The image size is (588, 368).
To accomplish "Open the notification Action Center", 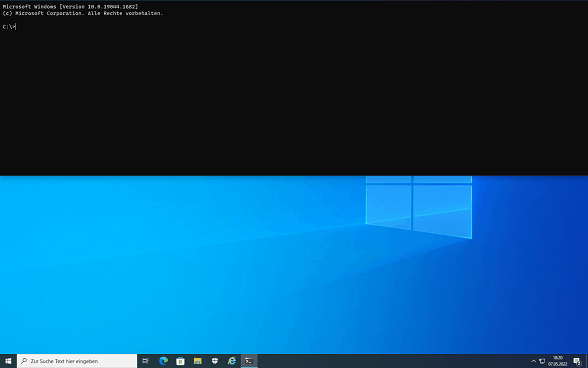I will 577,361.
